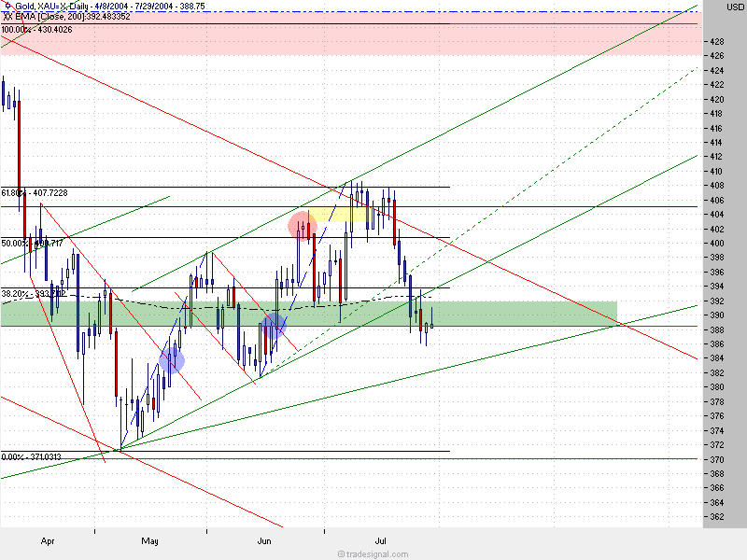Click the 392 price axis label

[716, 301]
